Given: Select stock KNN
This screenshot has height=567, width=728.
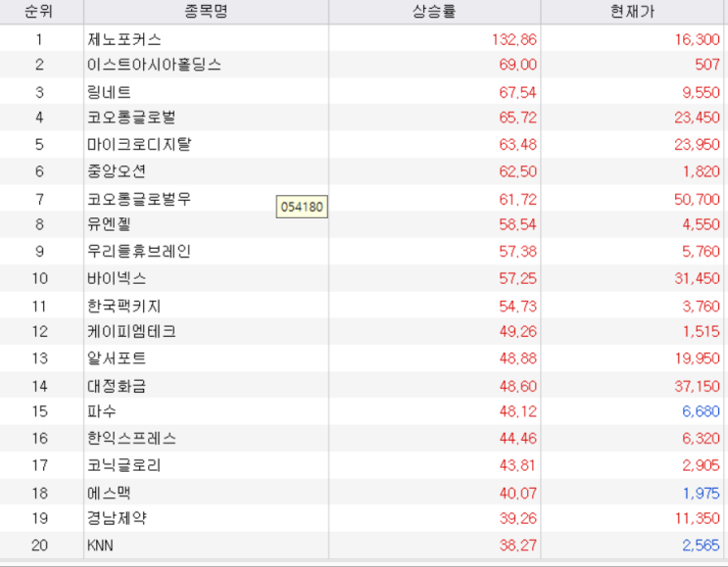Looking at the screenshot, I should [100, 545].
